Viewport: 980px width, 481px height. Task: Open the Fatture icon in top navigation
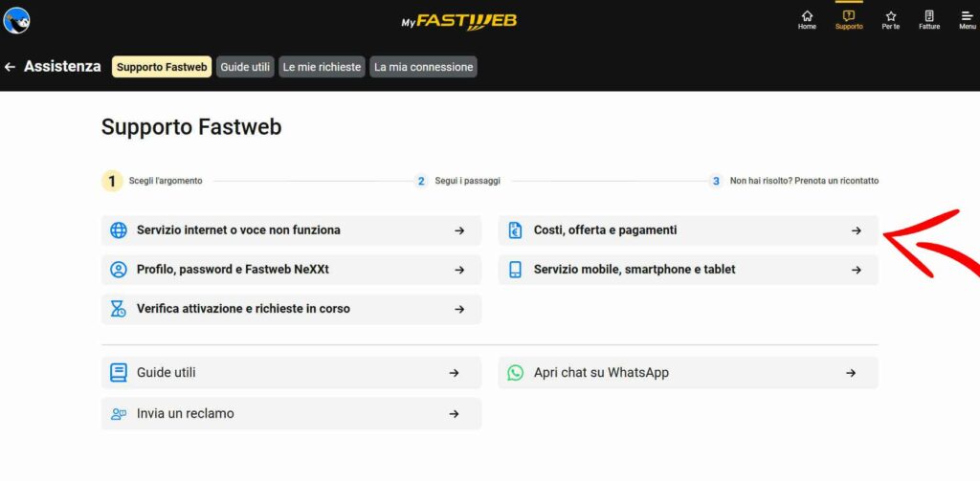coord(929,20)
